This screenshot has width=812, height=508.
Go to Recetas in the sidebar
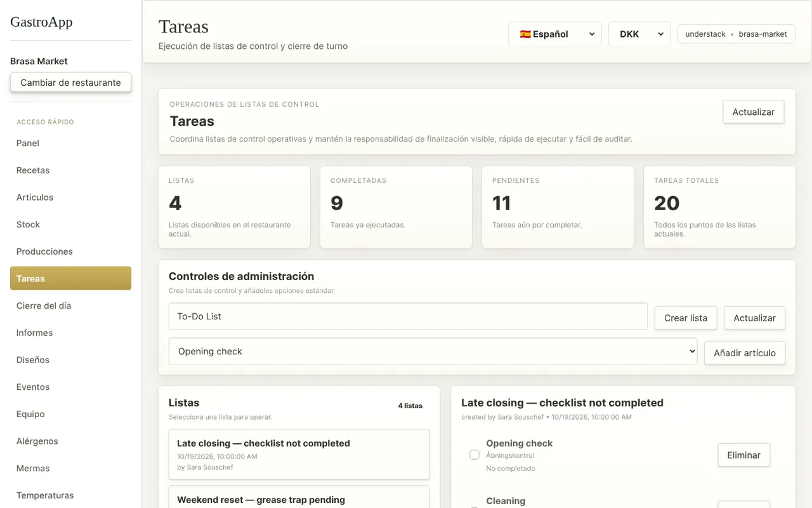pos(70,170)
